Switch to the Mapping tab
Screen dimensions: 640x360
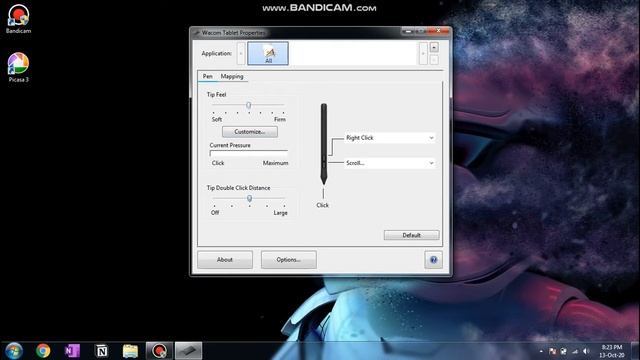232,76
